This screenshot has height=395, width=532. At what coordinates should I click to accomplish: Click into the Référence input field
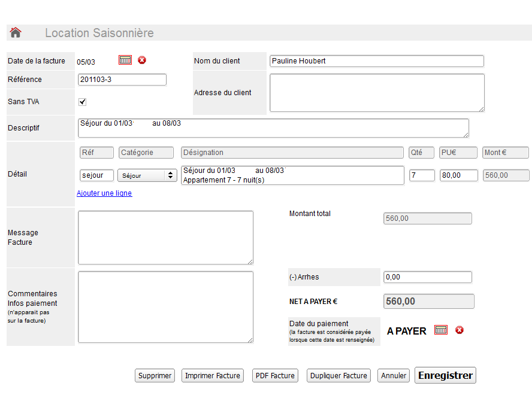[x=122, y=80]
